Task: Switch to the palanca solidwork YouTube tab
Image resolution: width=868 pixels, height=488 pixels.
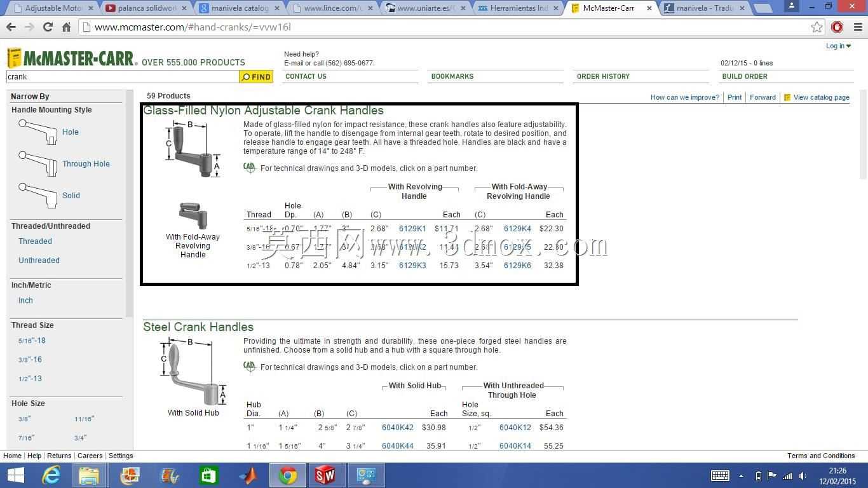Action: click(146, 8)
